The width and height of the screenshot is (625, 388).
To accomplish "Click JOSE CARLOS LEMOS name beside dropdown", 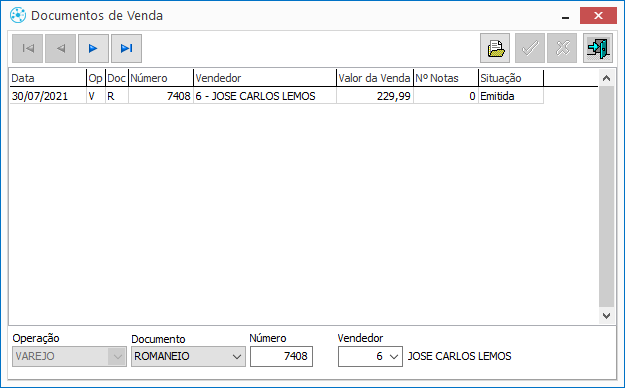I will [459, 356].
